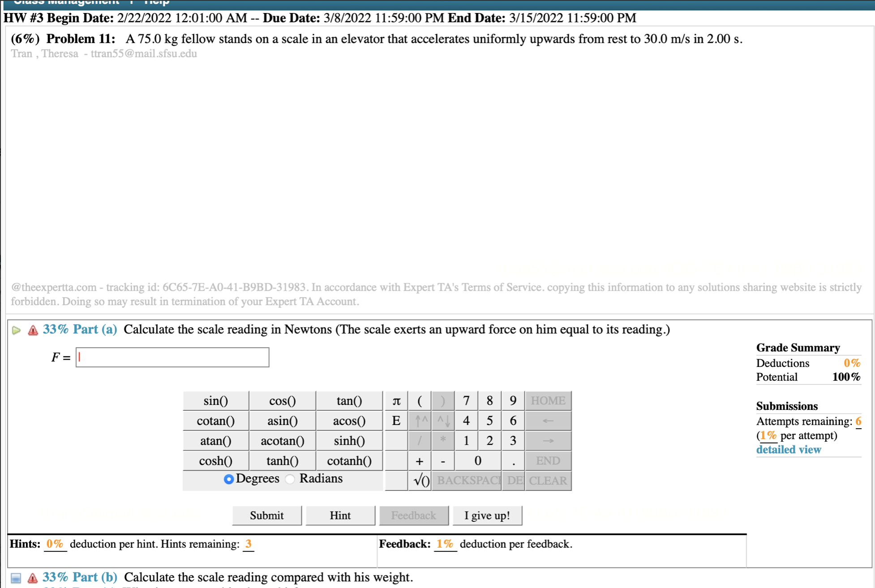The height and width of the screenshot is (588, 875).
Task: Click the pi π constant button
Action: pos(397,400)
